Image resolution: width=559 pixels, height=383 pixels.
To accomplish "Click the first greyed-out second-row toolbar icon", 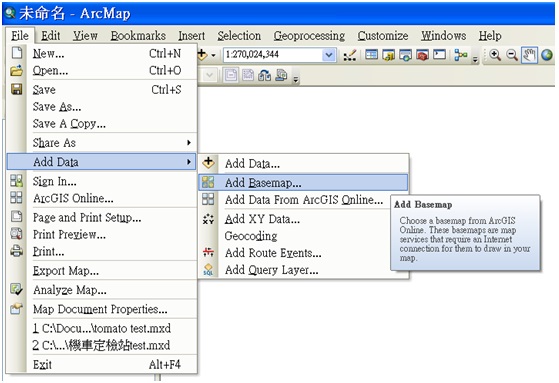I will tap(231, 75).
